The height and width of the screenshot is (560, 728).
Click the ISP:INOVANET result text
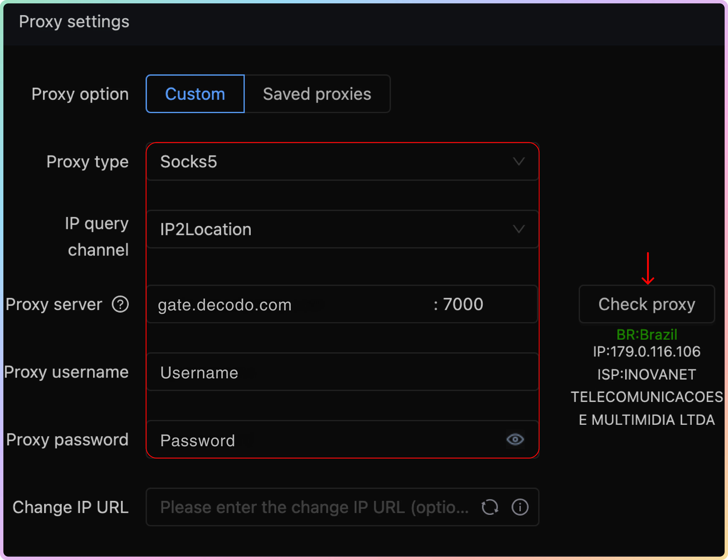point(647,374)
